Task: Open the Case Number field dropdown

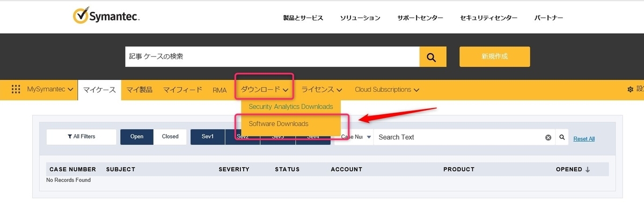Action: pos(354,137)
